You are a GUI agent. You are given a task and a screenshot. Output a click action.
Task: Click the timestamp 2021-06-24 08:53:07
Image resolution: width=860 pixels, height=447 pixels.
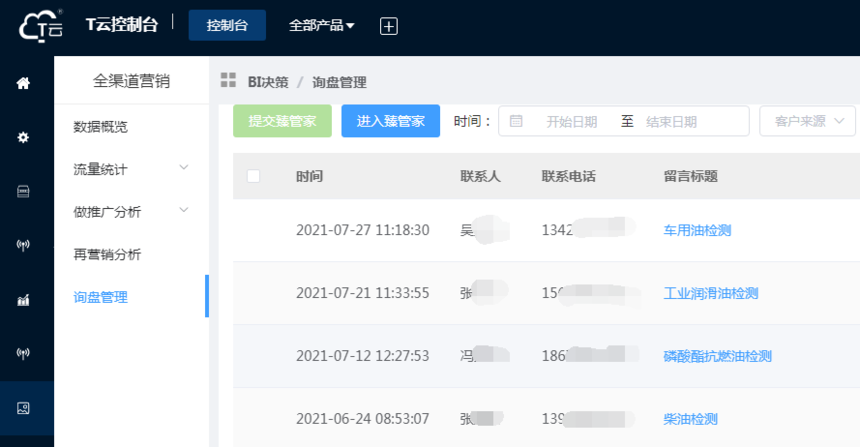click(x=363, y=420)
